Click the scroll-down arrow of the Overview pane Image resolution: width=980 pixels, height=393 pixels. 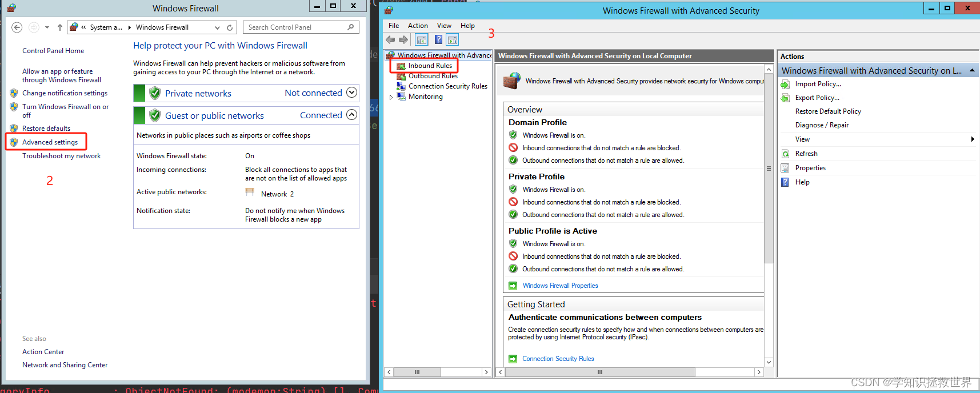(x=769, y=362)
